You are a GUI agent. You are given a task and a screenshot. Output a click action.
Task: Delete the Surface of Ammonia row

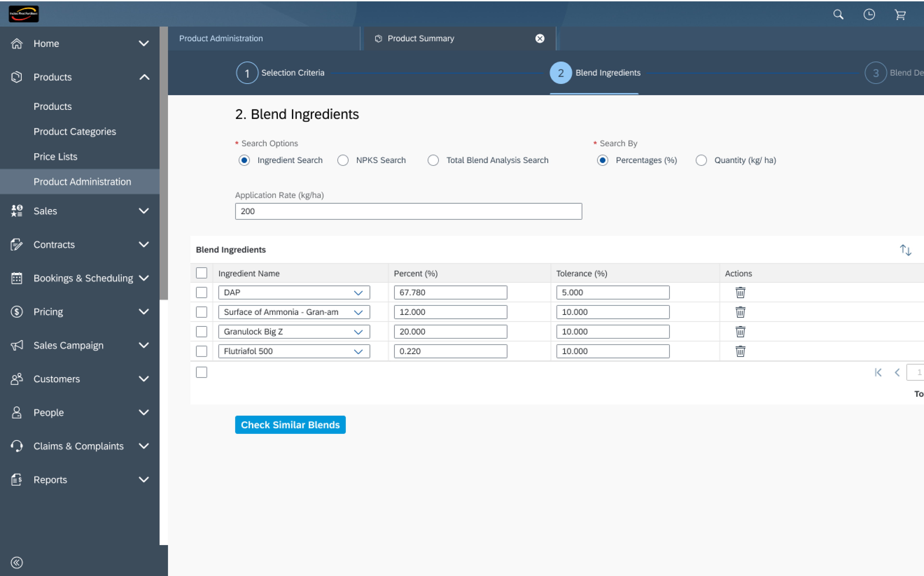[x=740, y=312]
